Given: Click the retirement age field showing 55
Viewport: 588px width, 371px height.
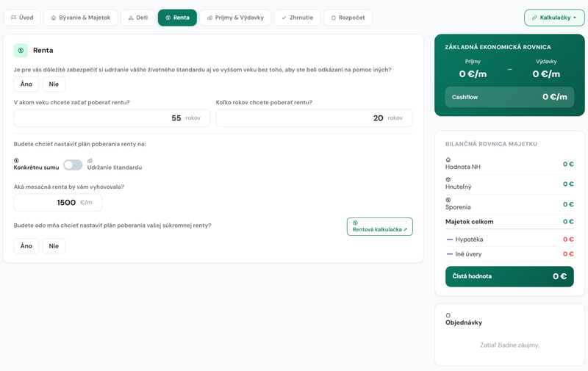Looking at the screenshot, I should 112,118.
